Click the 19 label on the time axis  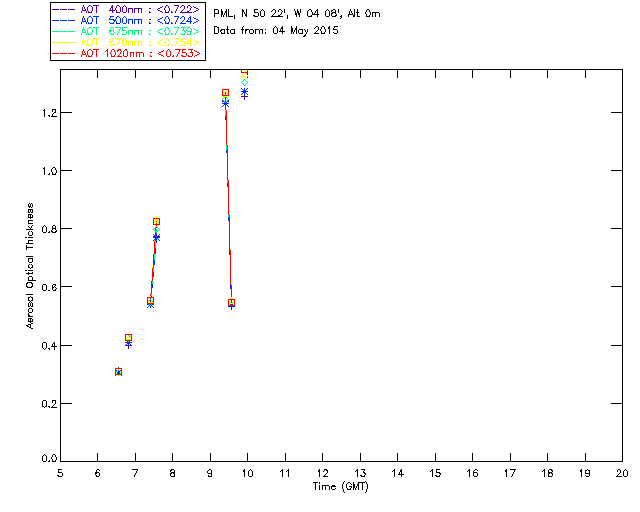[585, 473]
